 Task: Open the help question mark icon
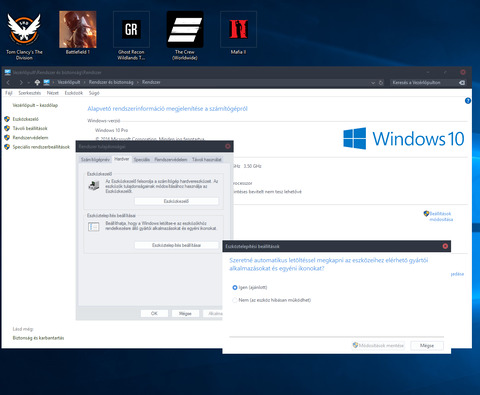coord(468,101)
